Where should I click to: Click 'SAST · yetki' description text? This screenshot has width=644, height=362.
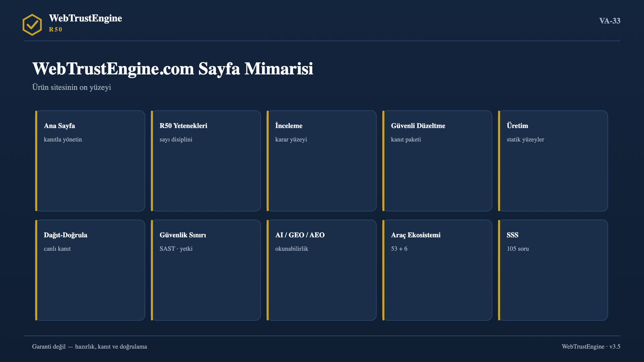[176, 249]
